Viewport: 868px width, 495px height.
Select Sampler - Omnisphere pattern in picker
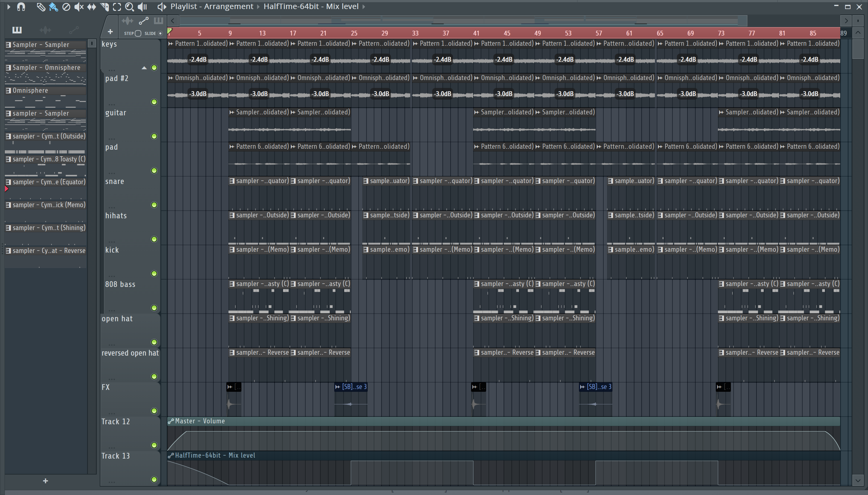46,68
